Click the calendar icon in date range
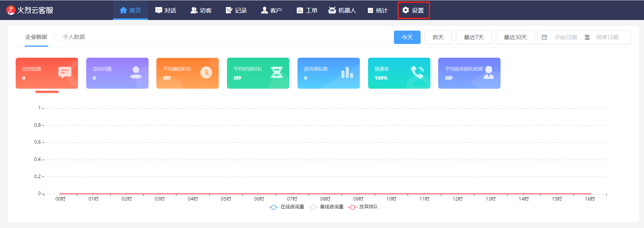 pyautogui.click(x=544, y=37)
